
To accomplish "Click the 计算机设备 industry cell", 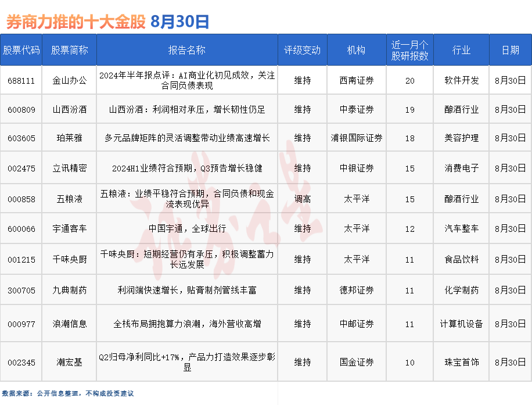I will point(461,324).
